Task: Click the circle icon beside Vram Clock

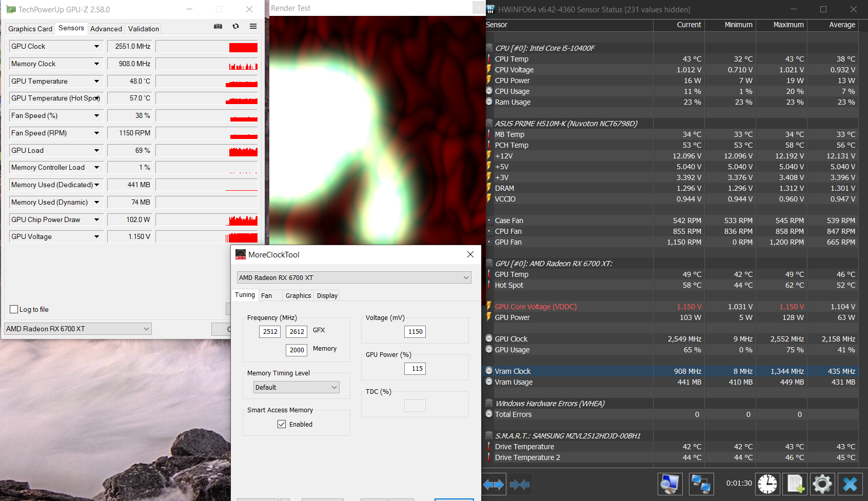Action: pyautogui.click(x=489, y=371)
